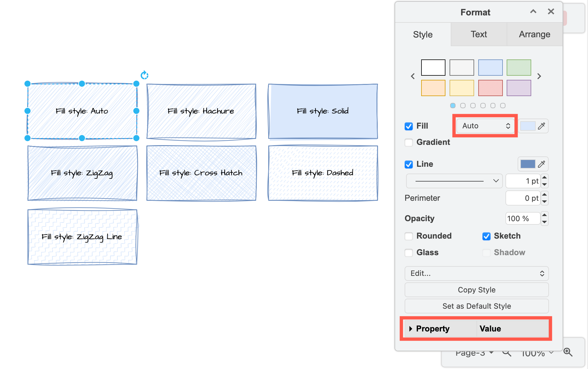Click the left arrow in the style presets
This screenshot has height=369, width=588.
point(413,76)
